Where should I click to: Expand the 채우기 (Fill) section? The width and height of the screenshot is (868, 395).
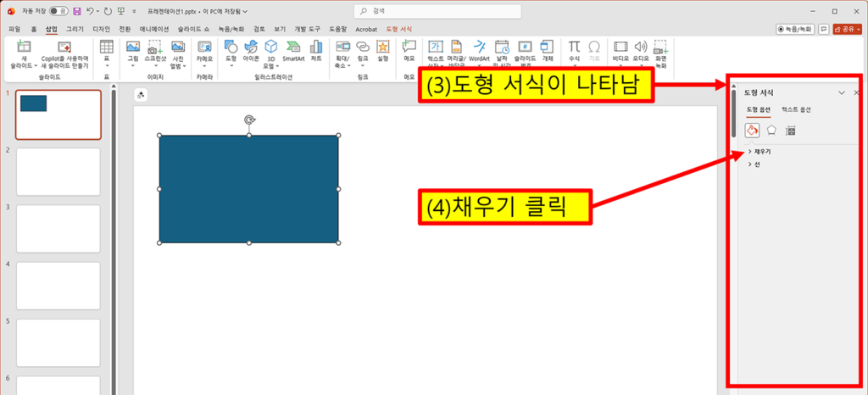[759, 151]
